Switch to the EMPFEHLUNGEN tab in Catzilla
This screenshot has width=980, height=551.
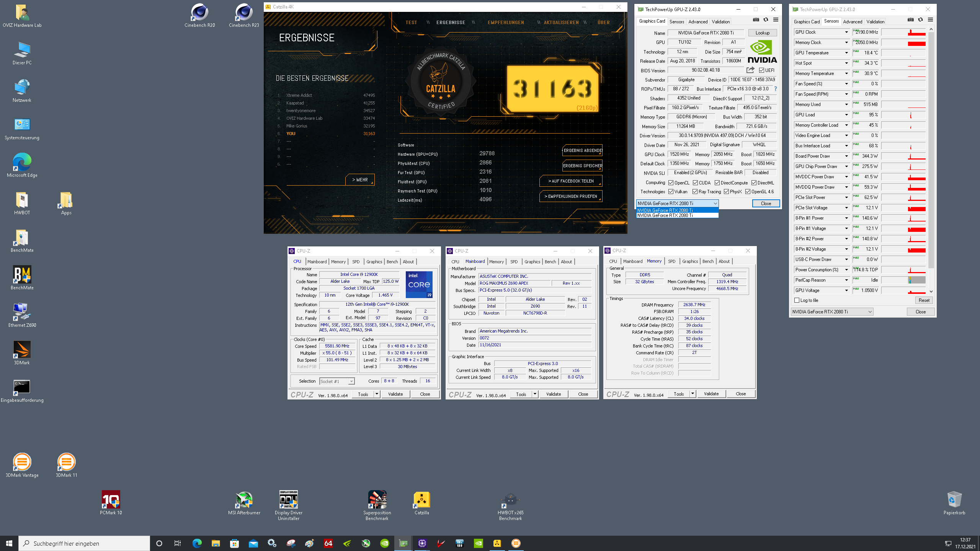point(506,22)
